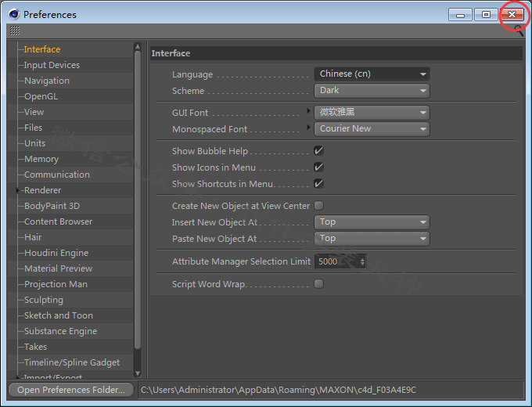Select Interface in the category list
This screenshot has width=532, height=407.
pyautogui.click(x=42, y=49)
